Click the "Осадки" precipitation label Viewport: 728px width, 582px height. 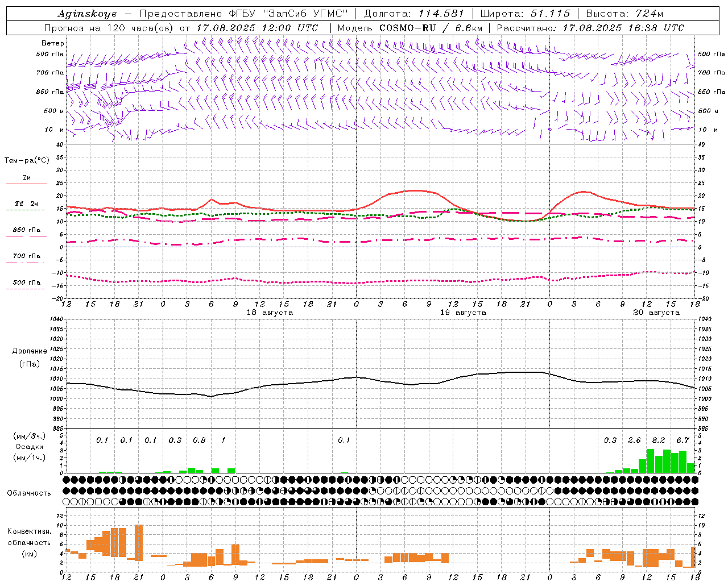point(29,447)
